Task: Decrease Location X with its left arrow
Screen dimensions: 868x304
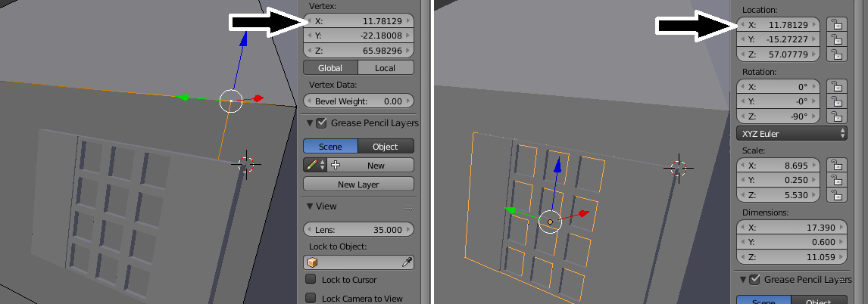Action: click(742, 25)
